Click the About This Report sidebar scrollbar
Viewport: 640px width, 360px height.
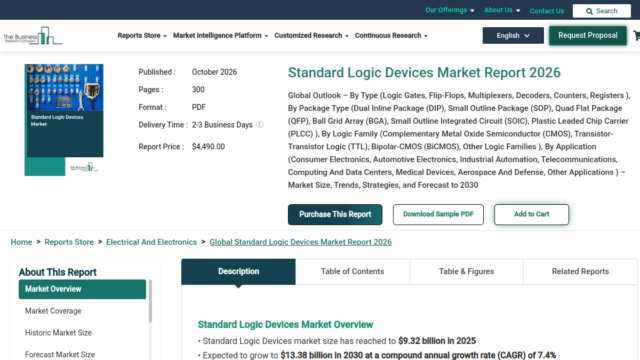(x=150, y=301)
